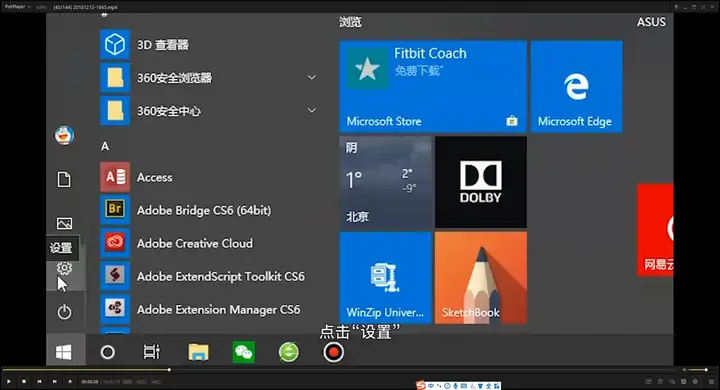
Task: Click the 00:00:08 elapsed time display
Action: point(90,382)
